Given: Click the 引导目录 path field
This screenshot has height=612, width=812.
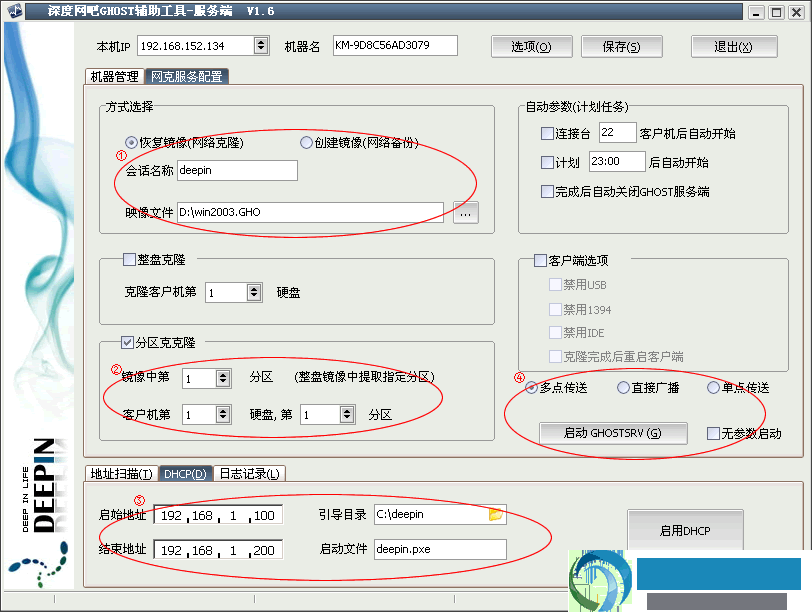Looking at the screenshot, I should coord(440,515).
